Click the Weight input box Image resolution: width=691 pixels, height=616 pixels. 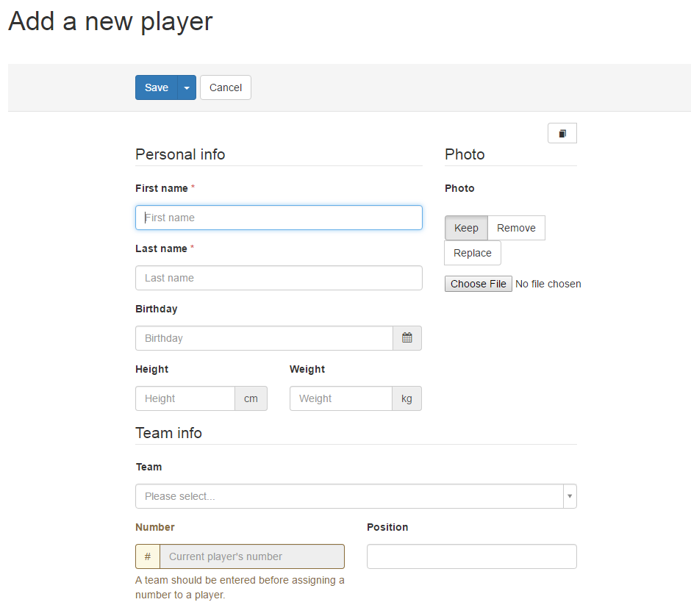[340, 398]
